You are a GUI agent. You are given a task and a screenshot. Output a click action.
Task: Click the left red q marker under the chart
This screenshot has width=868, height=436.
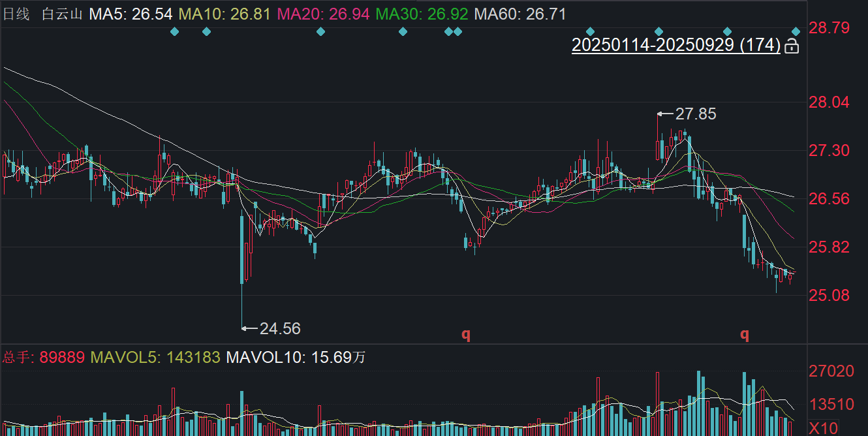tap(466, 334)
